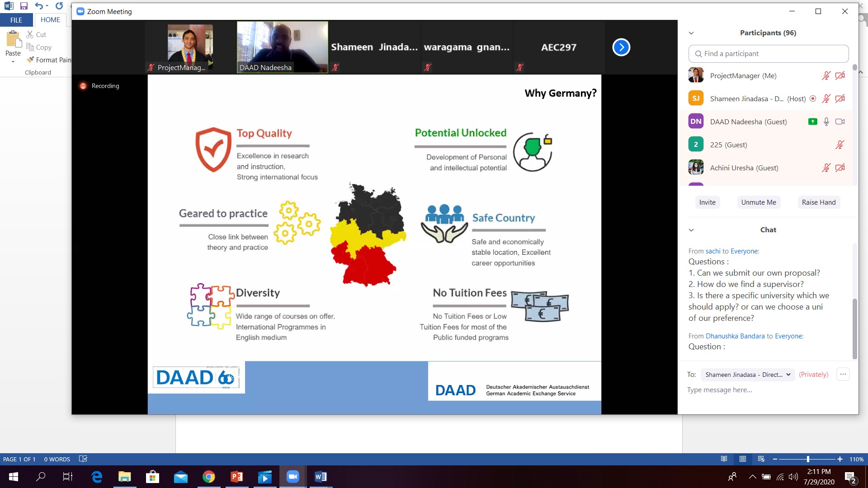Click the Zoom app icon in taskbar

[x=293, y=477]
